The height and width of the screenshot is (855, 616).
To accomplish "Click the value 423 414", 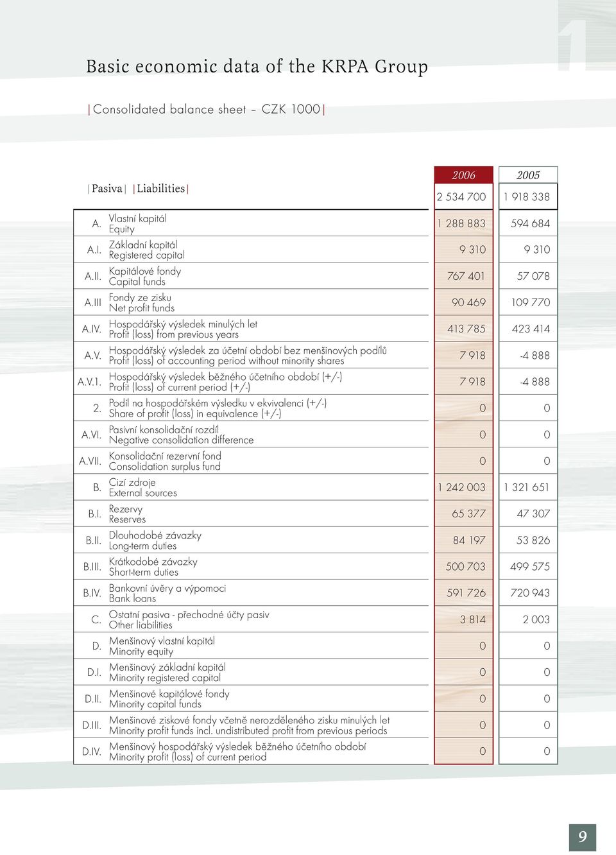I will pos(531,329).
